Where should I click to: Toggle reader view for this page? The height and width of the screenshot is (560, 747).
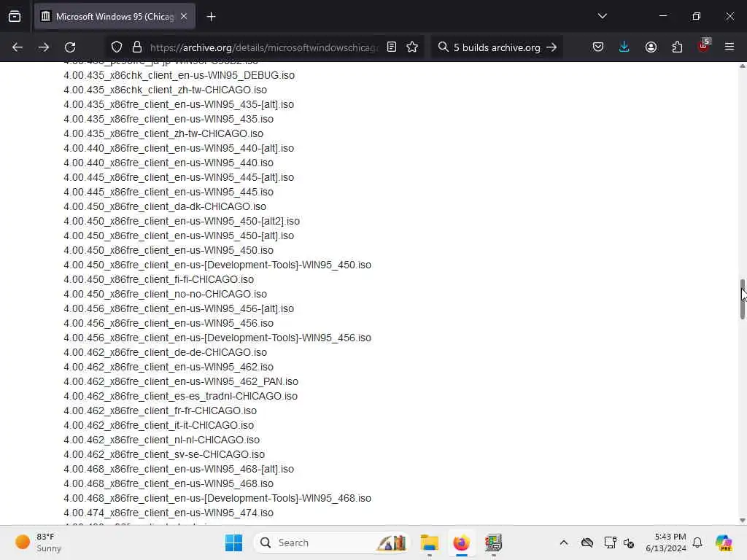coord(392,47)
